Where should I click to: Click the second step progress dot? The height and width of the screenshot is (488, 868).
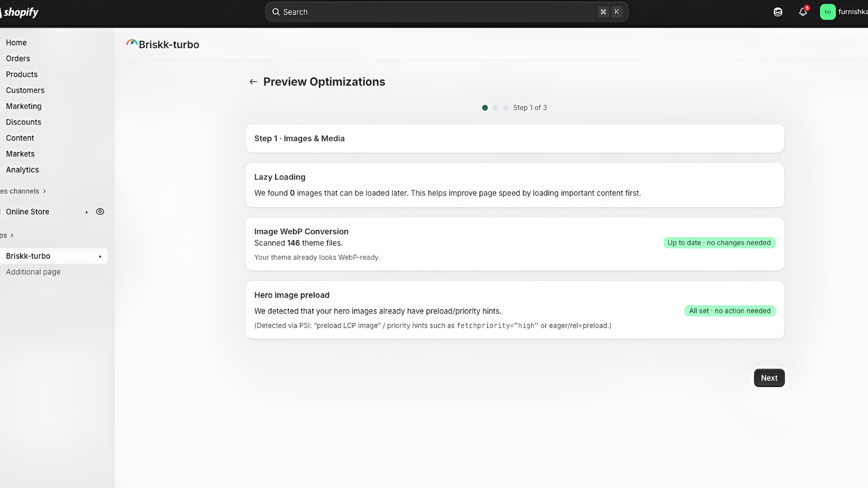[495, 107]
